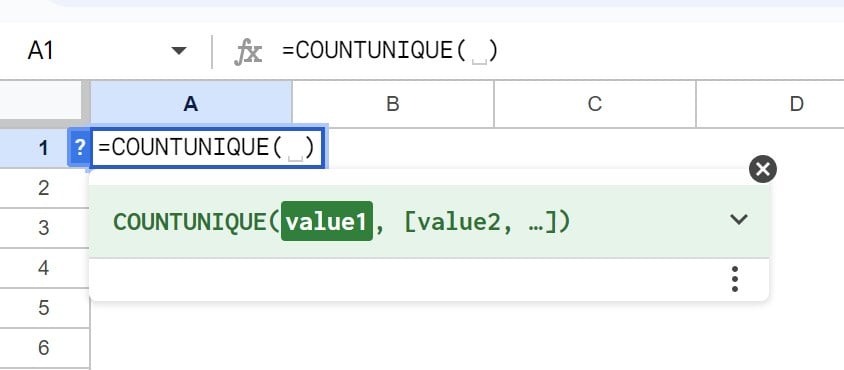The image size is (844, 370).
Task: Select column C header
Action: [x=595, y=104]
